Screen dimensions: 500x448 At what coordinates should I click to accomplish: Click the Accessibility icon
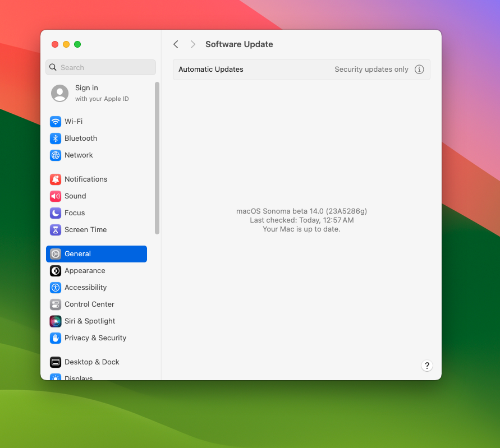(56, 288)
